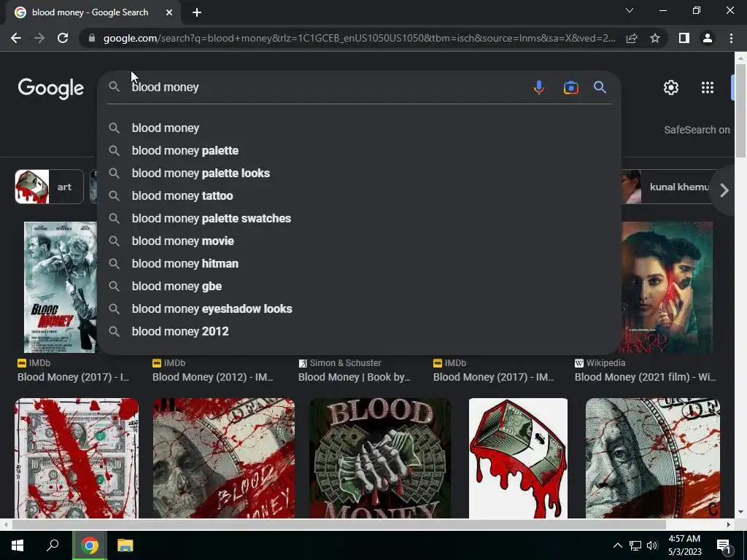Click the Google logo

(51, 88)
